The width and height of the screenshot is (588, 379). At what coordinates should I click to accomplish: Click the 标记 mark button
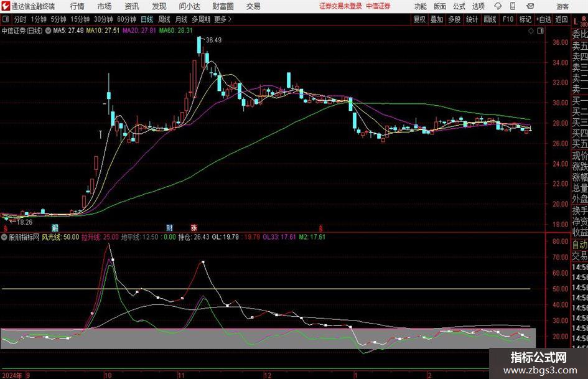[x=525, y=19]
